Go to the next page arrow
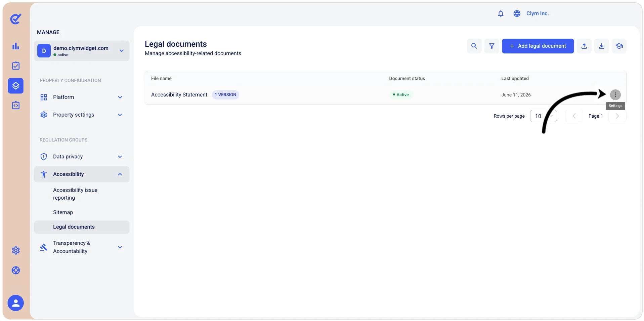Image resolution: width=644 pixels, height=321 pixels. 617,116
